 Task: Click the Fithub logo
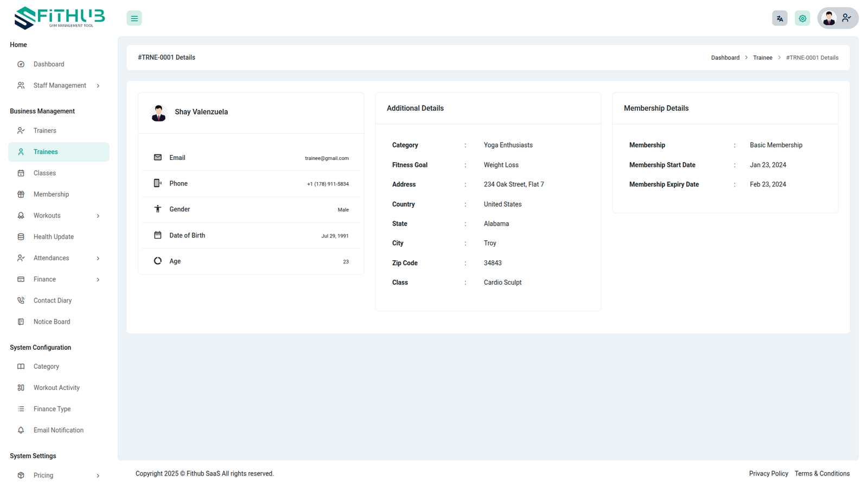59,18
